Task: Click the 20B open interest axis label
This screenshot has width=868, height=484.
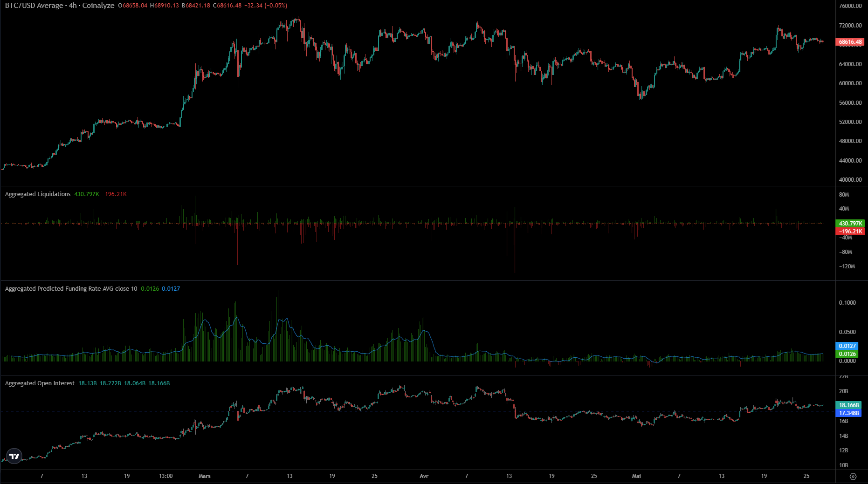Action: click(843, 391)
